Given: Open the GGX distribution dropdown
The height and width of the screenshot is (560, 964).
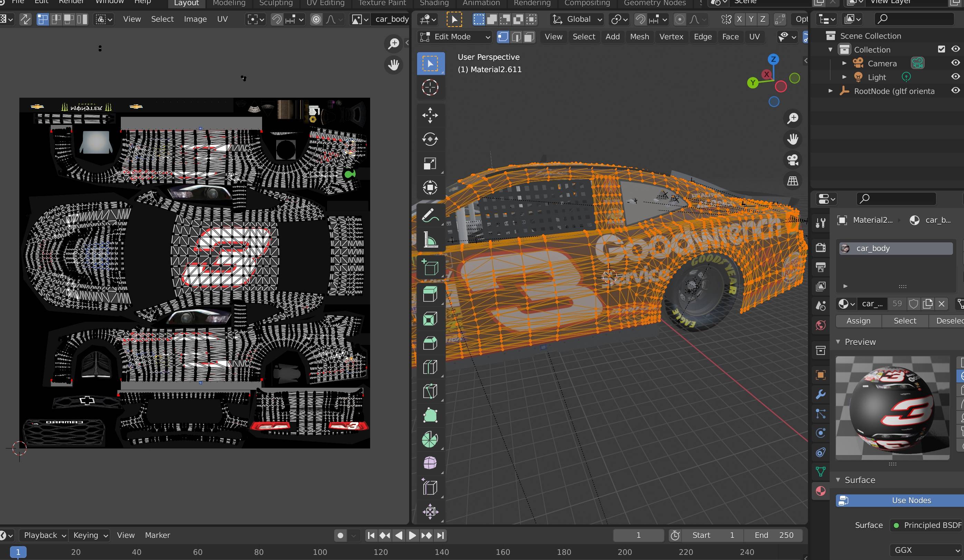Looking at the screenshot, I should (926, 550).
